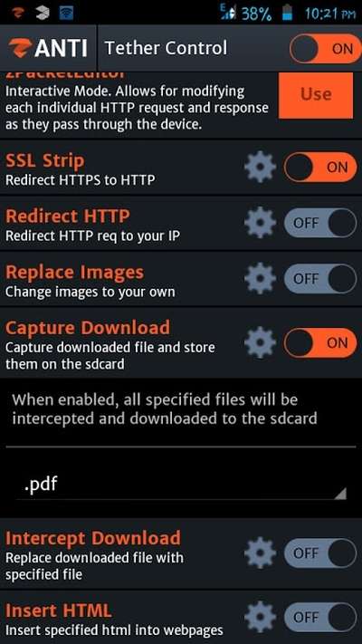
Task: Open the .pdf file type dropdown
Action: pos(181,485)
